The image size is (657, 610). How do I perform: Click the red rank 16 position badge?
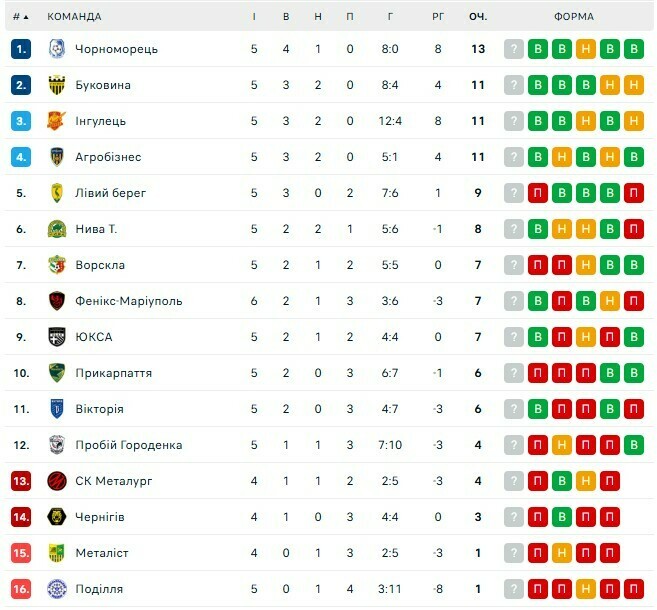click(x=21, y=589)
